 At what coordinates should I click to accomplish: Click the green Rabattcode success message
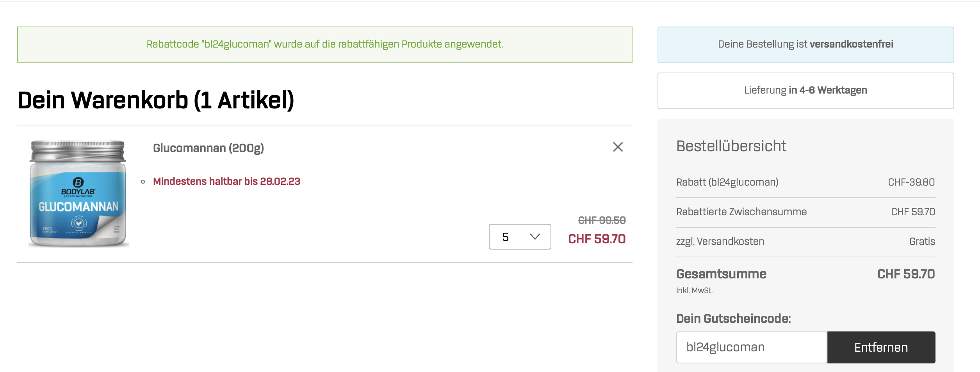point(324,44)
